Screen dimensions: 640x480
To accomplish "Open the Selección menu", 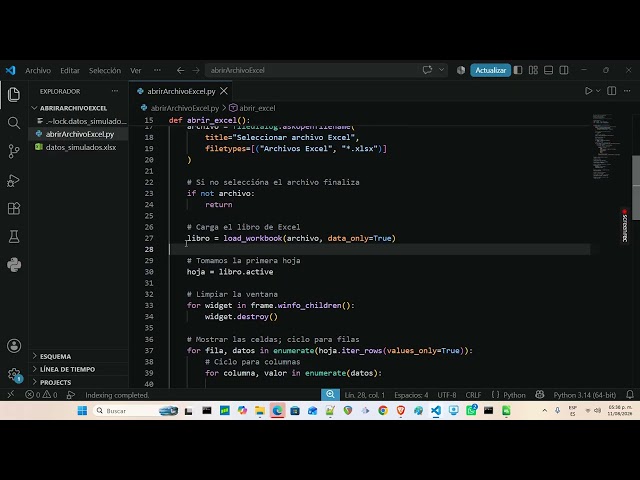I will pyautogui.click(x=105, y=71).
